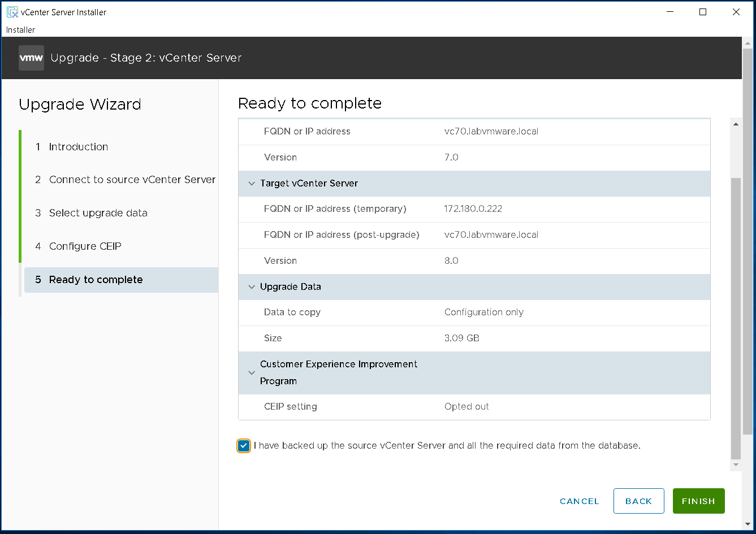Click the summary scrollbar down arrow
The width and height of the screenshot is (756, 534).
pos(736,464)
